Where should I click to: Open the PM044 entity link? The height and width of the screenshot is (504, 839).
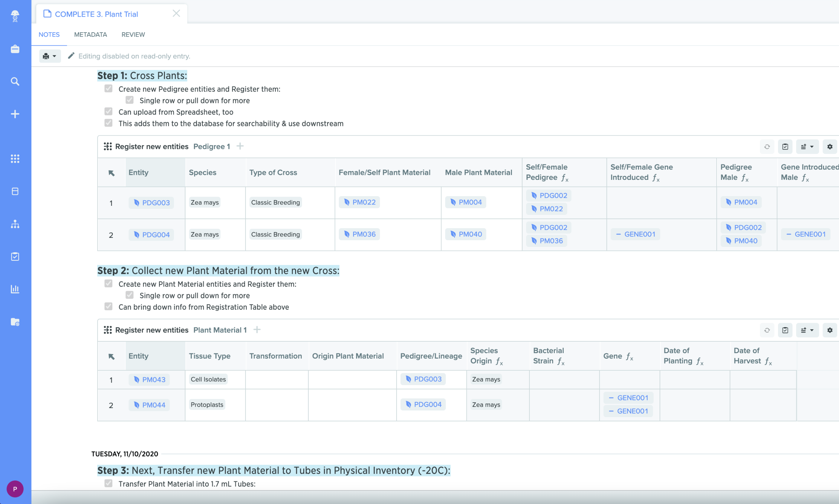(x=149, y=405)
